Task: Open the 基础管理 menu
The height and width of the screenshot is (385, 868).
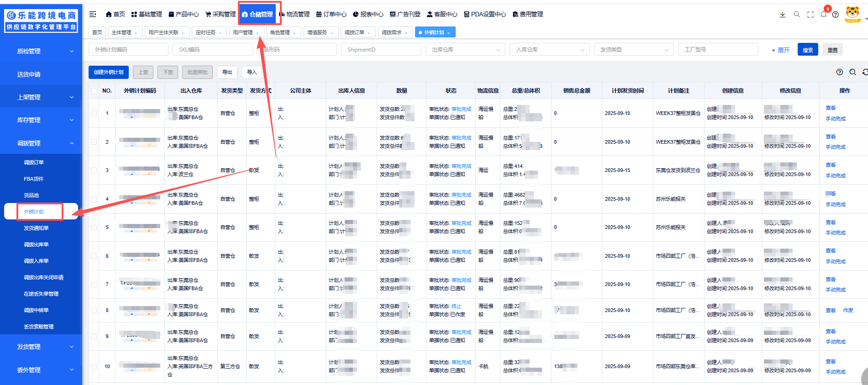Action: click(x=147, y=14)
